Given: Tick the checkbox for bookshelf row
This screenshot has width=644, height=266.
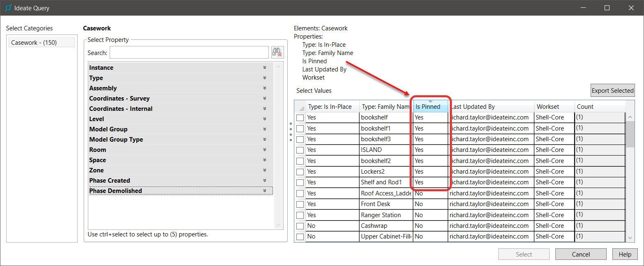Looking at the screenshot, I should (x=300, y=117).
